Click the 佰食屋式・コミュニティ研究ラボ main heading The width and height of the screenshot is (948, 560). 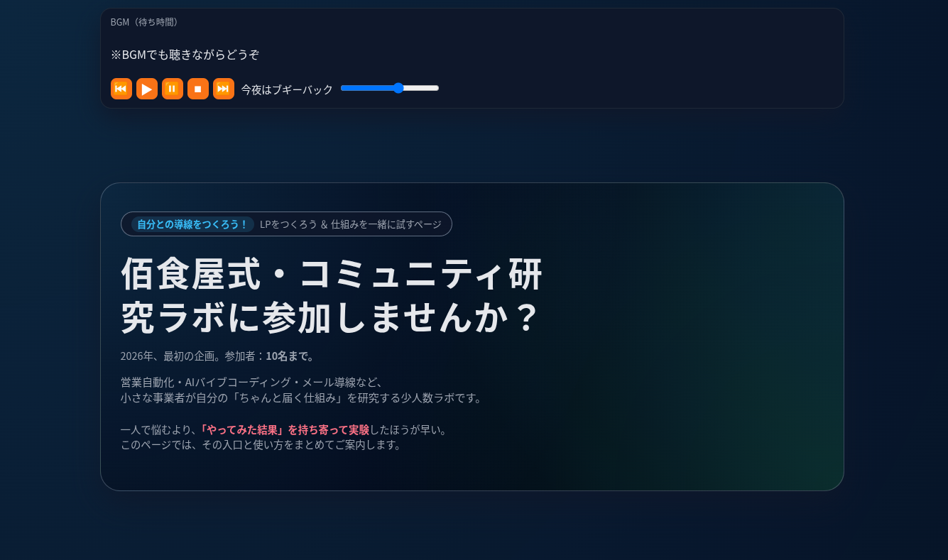332,295
